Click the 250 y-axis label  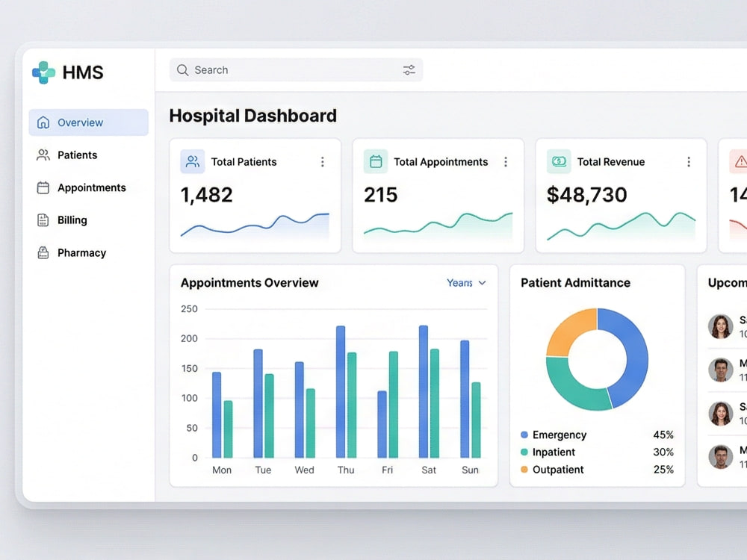point(189,309)
